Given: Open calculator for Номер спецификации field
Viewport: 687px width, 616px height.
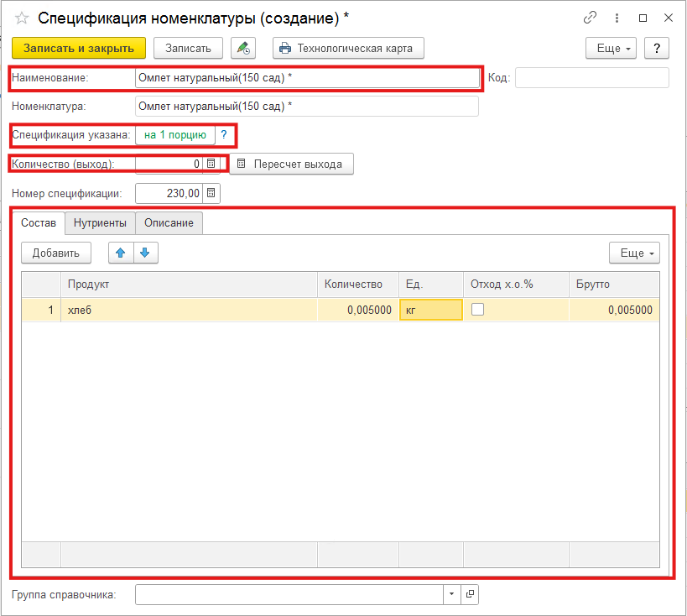Looking at the screenshot, I should [211, 193].
